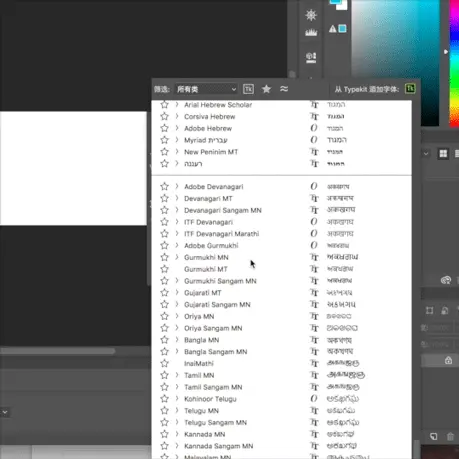The height and width of the screenshot is (459, 459).
Task: Click the foreground color swatch at top
Action: (335, 2)
